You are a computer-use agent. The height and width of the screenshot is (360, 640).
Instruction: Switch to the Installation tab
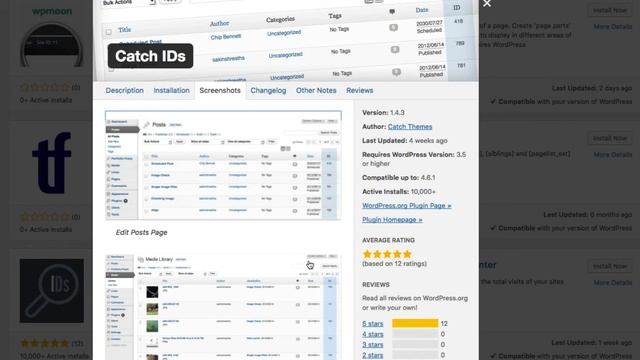[x=171, y=91]
